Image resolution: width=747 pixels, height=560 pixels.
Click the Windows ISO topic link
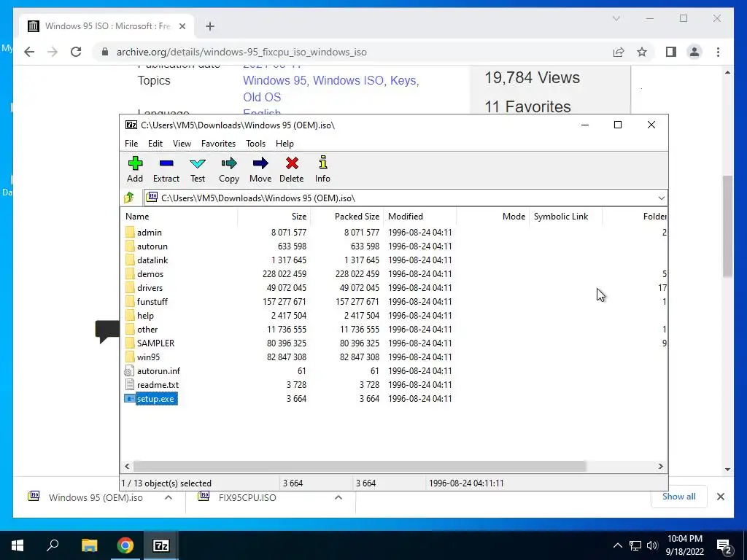click(348, 80)
